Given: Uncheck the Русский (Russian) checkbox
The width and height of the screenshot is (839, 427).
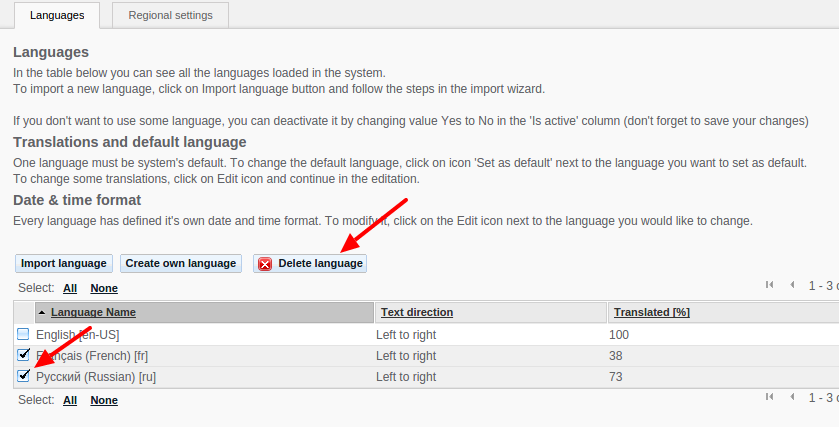Looking at the screenshot, I should click(23, 376).
